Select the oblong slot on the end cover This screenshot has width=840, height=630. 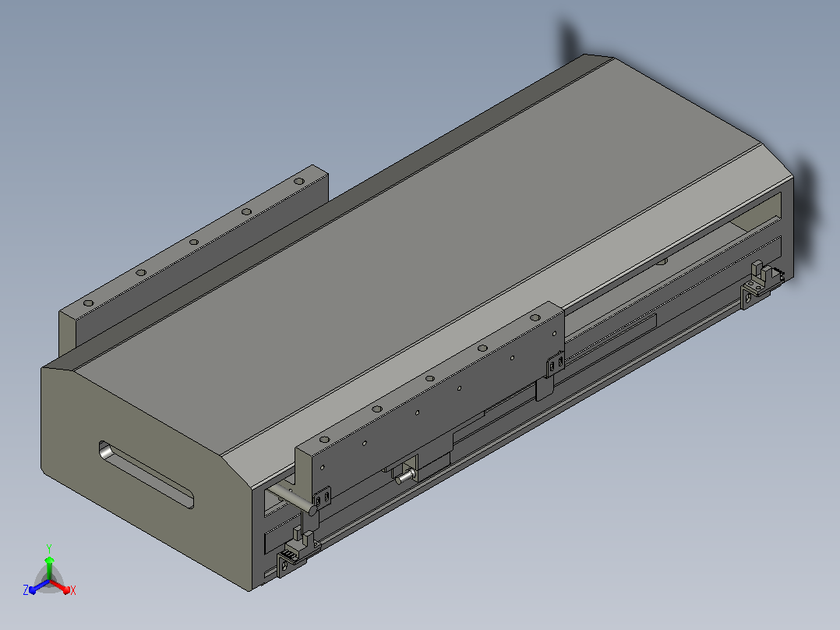tap(146, 475)
